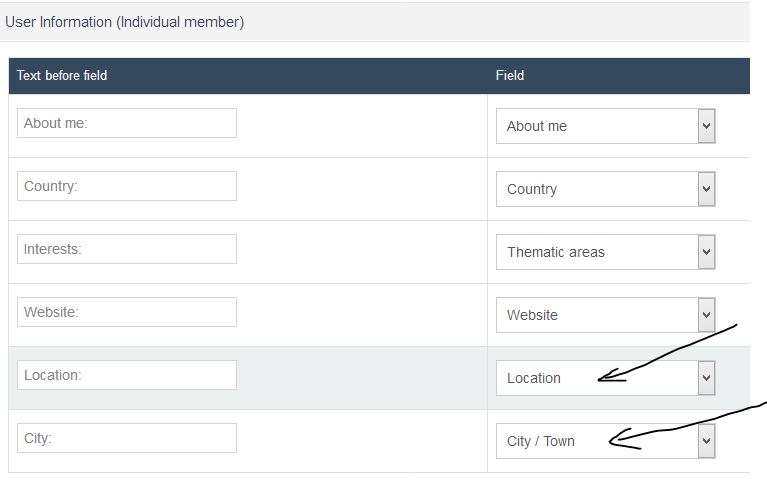Click the City / Town arrow button
Image resolution: width=767 pixels, height=485 pixels.
pyautogui.click(x=706, y=441)
